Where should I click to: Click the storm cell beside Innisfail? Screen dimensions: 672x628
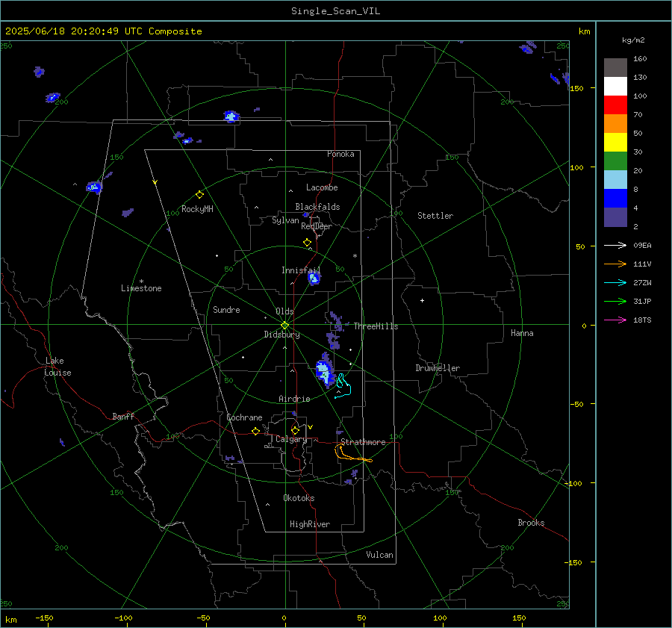tap(314, 279)
